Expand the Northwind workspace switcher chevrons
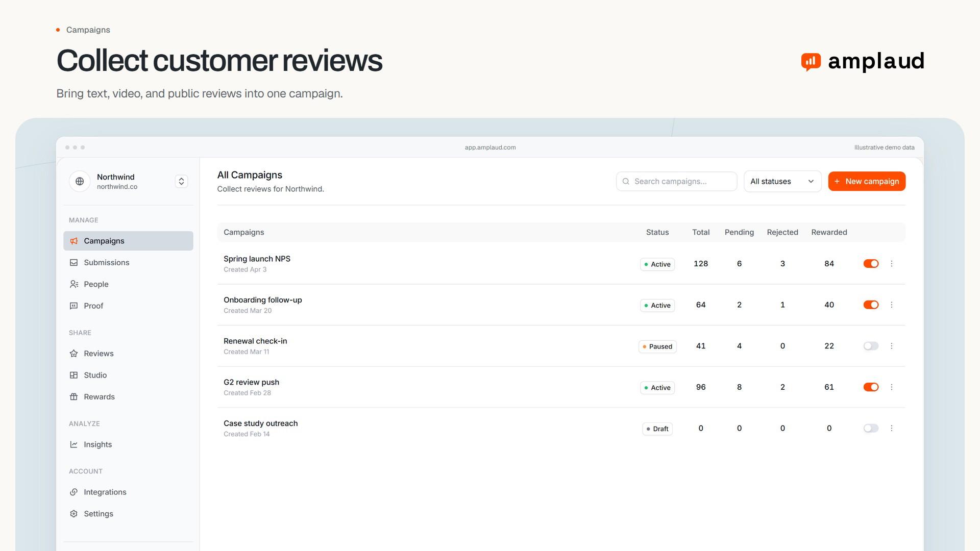This screenshot has width=980, height=551. coord(181,182)
